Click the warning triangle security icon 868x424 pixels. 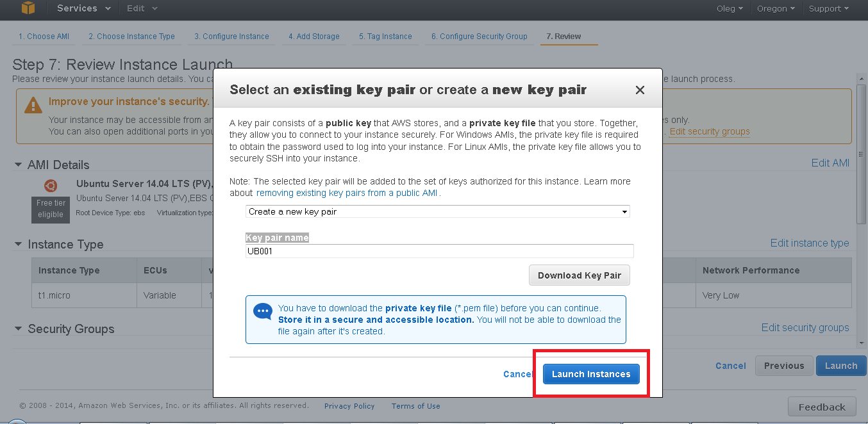(x=33, y=105)
